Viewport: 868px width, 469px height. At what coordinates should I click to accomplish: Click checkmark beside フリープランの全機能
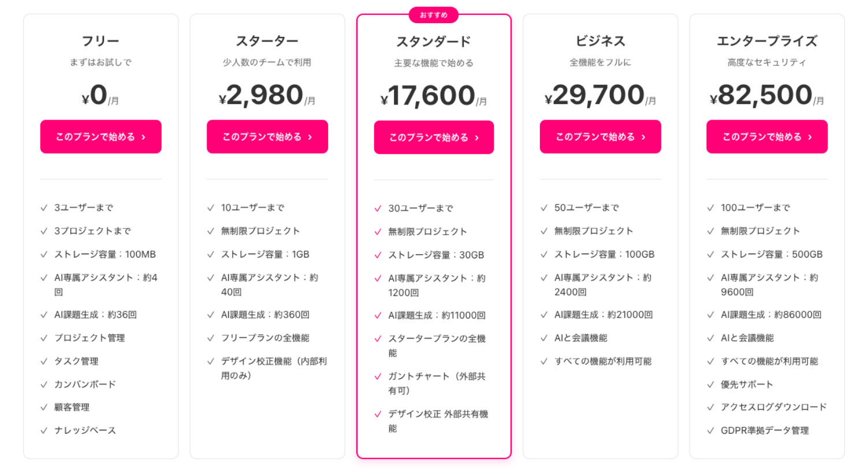211,338
